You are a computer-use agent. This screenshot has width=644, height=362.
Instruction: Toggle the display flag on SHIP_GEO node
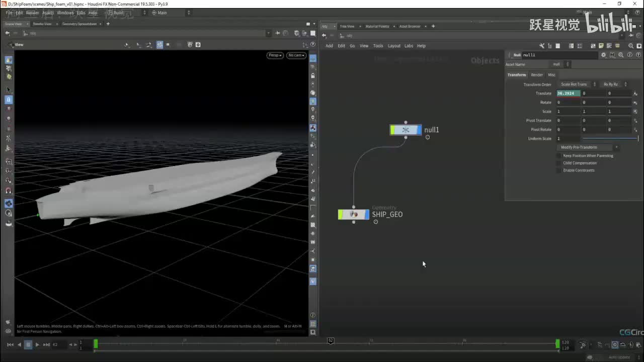(x=366, y=214)
